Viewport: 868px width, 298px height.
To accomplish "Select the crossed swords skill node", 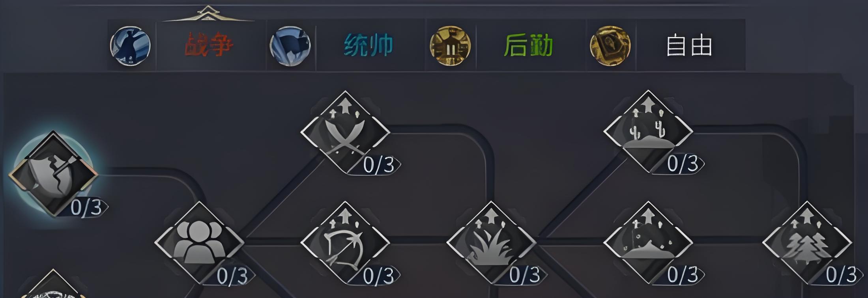I will (345, 131).
